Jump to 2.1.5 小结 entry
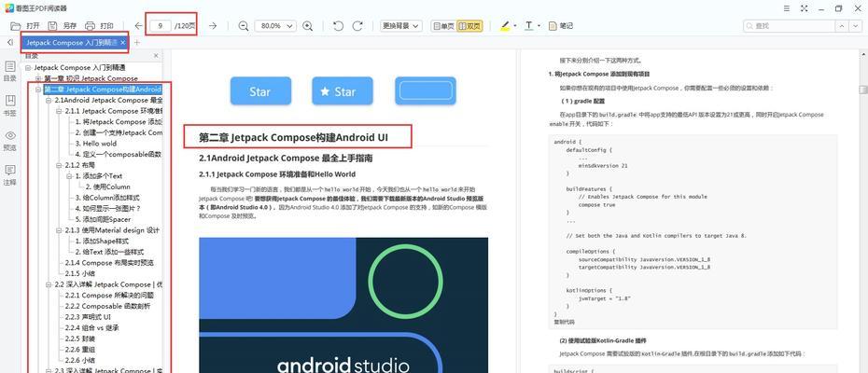Image resolution: width=868 pixels, height=373 pixels. click(80, 273)
